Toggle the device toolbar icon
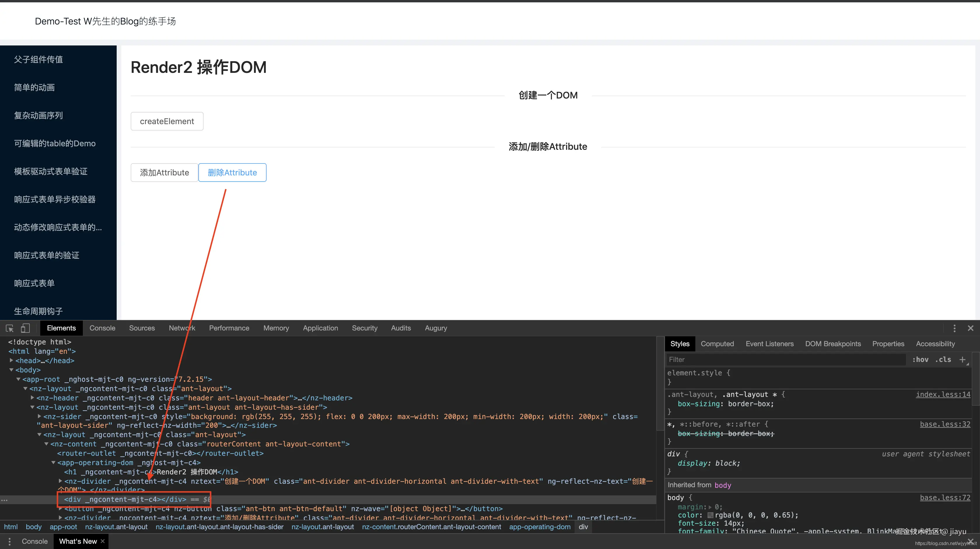 pyautogui.click(x=25, y=328)
